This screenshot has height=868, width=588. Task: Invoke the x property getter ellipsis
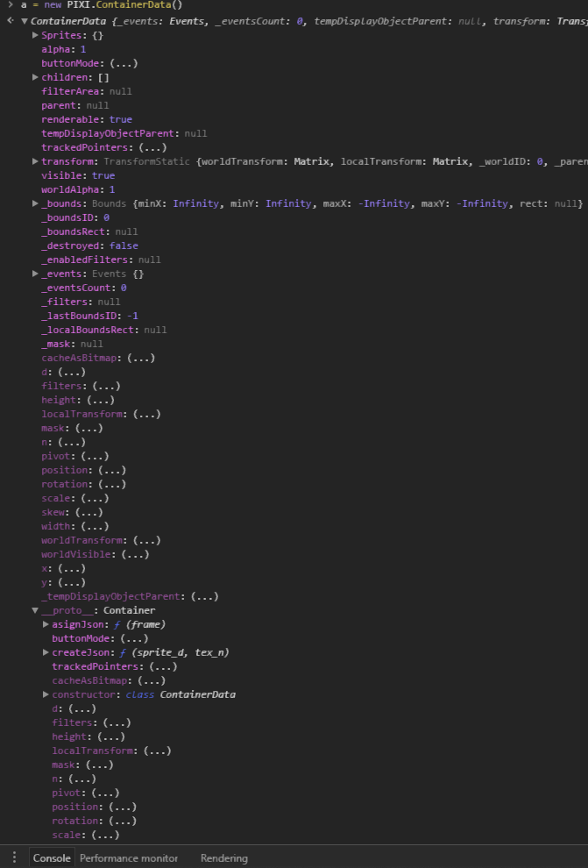pyautogui.click(x=72, y=568)
